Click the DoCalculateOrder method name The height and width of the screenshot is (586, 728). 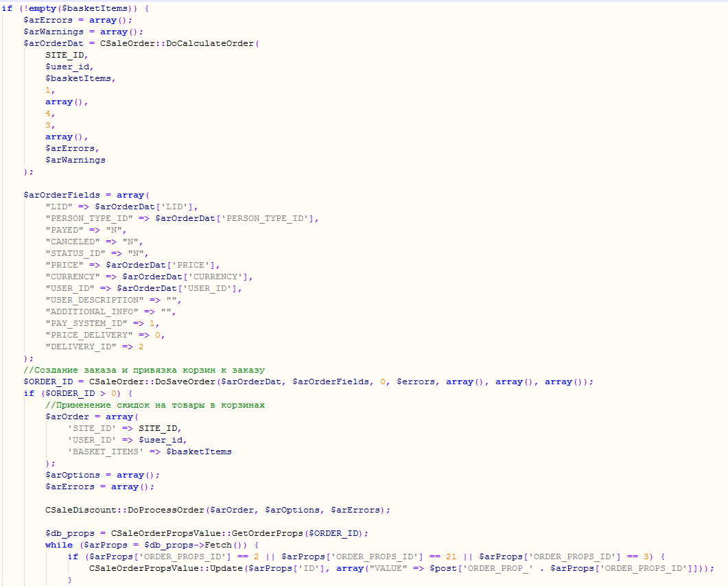tap(210, 43)
